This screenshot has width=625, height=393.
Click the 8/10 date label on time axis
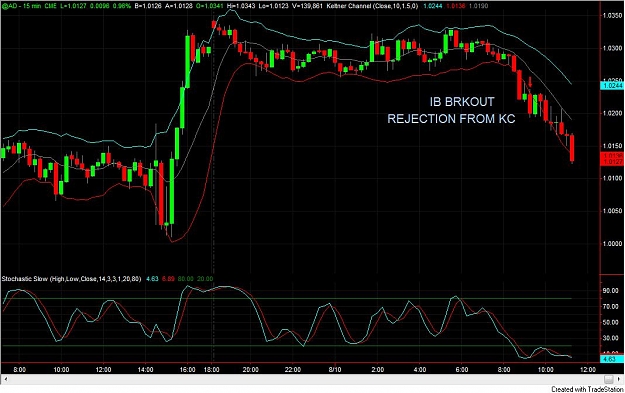click(335, 369)
